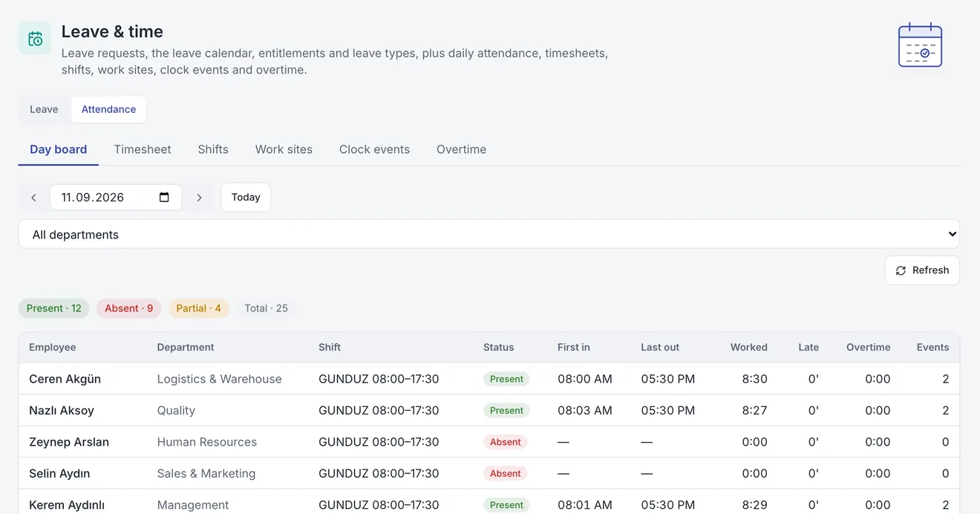The height and width of the screenshot is (514, 980).
Task: Open the date picker calendar icon
Action: tap(164, 198)
